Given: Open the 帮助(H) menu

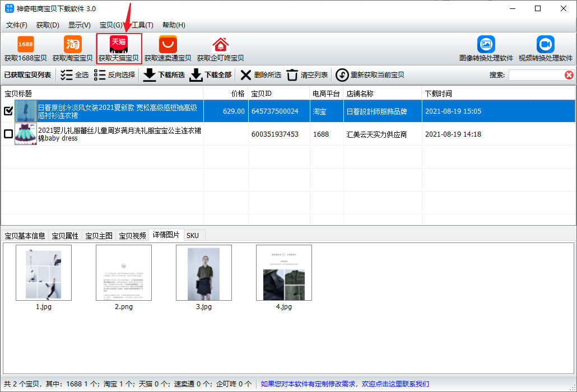Looking at the screenshot, I should point(174,25).
